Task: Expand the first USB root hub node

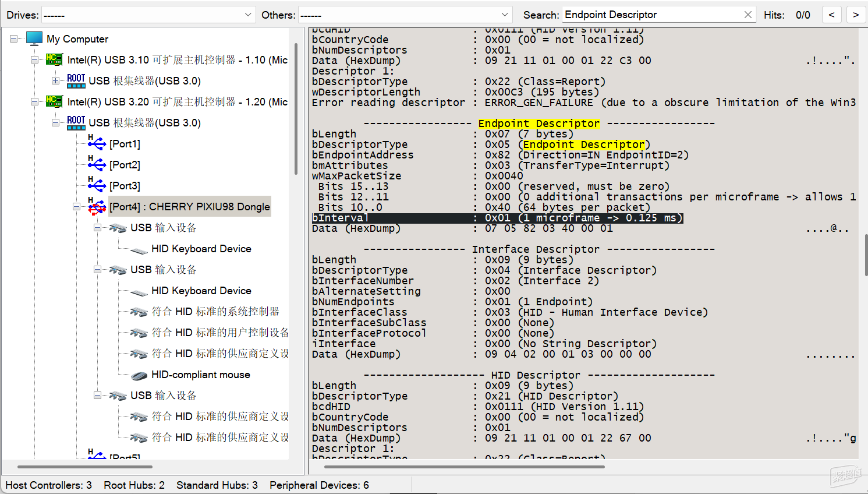Action: pyautogui.click(x=55, y=81)
